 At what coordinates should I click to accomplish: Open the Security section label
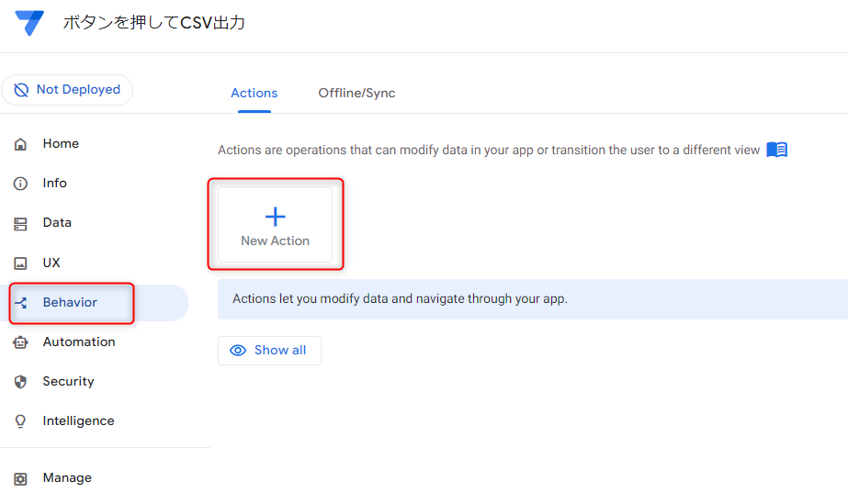[x=69, y=381]
